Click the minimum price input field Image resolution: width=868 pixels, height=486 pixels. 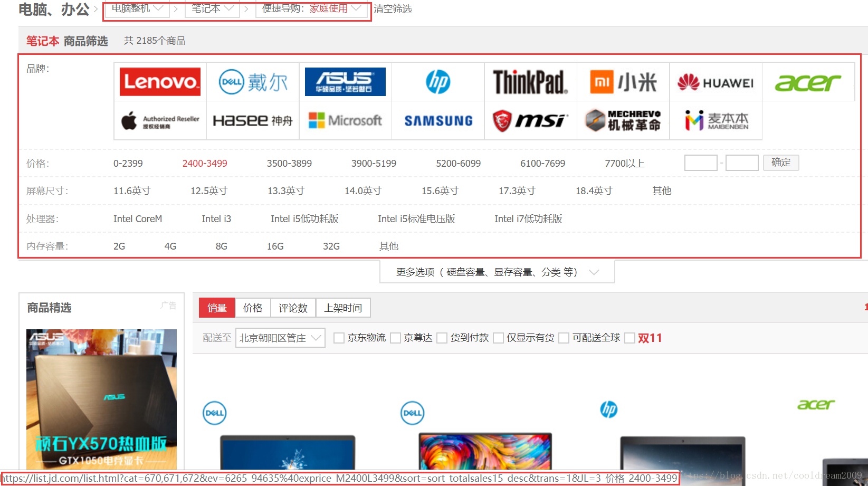(701, 163)
